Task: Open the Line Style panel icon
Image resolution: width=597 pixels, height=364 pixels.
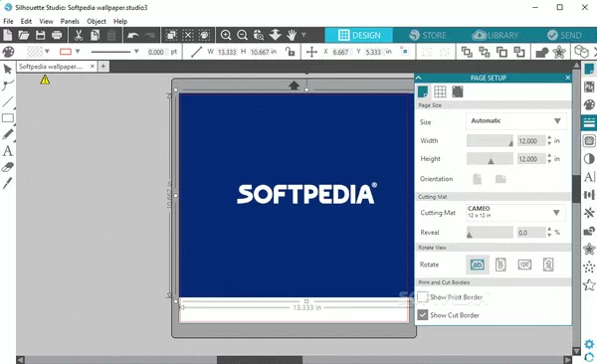Action: pyautogui.click(x=589, y=122)
